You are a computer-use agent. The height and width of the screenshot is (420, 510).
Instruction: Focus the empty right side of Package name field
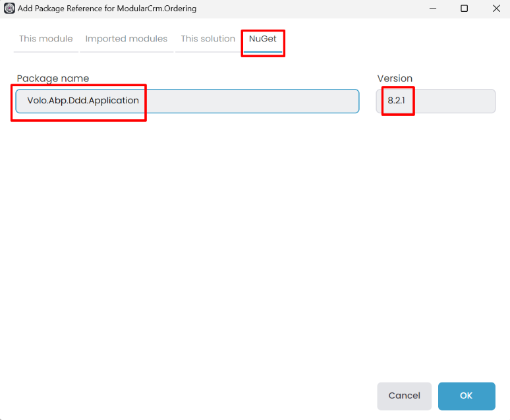(264, 101)
